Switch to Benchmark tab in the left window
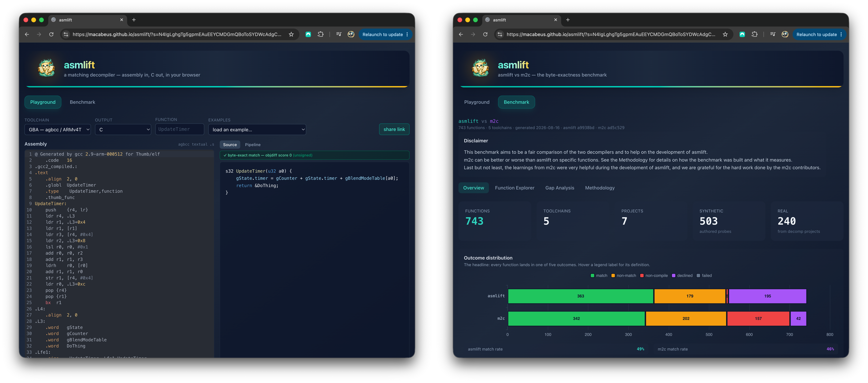Screen dimensions: 868x383 (x=83, y=102)
